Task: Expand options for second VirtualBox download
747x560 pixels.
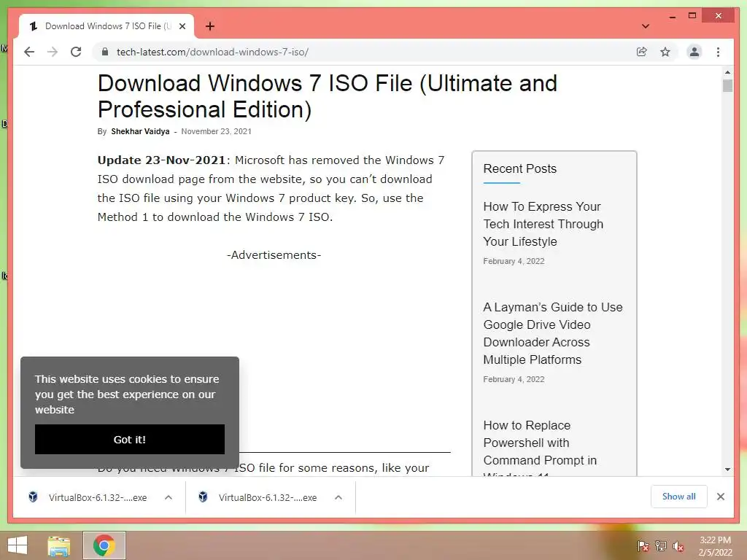Action: coord(338,497)
